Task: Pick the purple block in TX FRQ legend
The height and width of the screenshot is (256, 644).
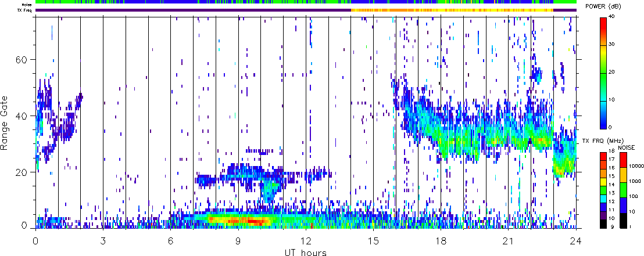Action: (603, 215)
